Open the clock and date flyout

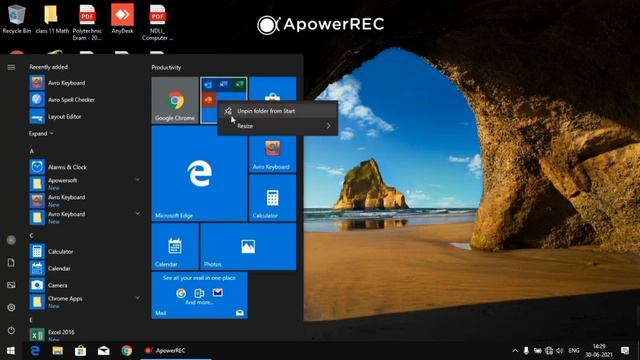599,351
